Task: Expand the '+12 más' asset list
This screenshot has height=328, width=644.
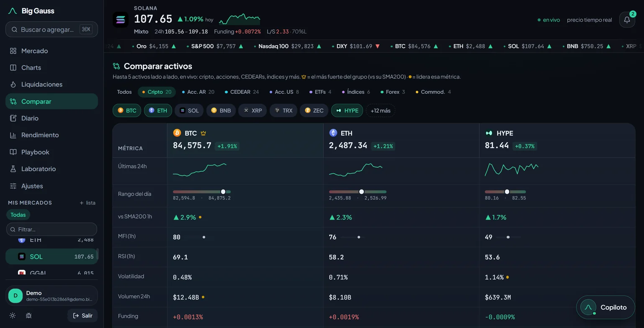Action: (380, 110)
